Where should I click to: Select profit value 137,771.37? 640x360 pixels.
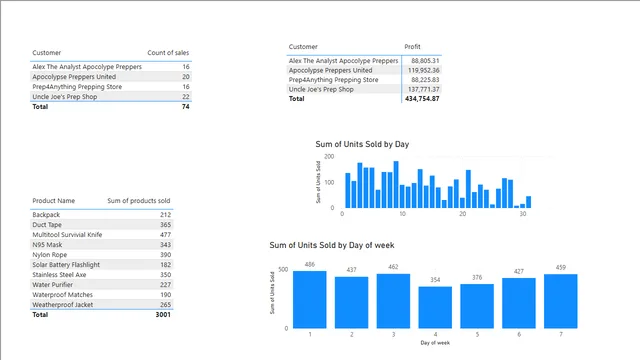click(x=423, y=89)
